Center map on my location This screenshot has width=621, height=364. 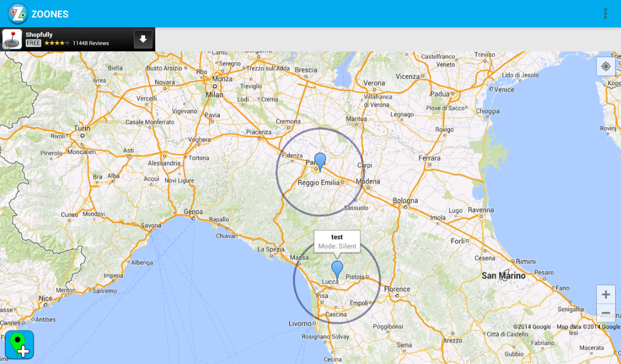click(606, 67)
